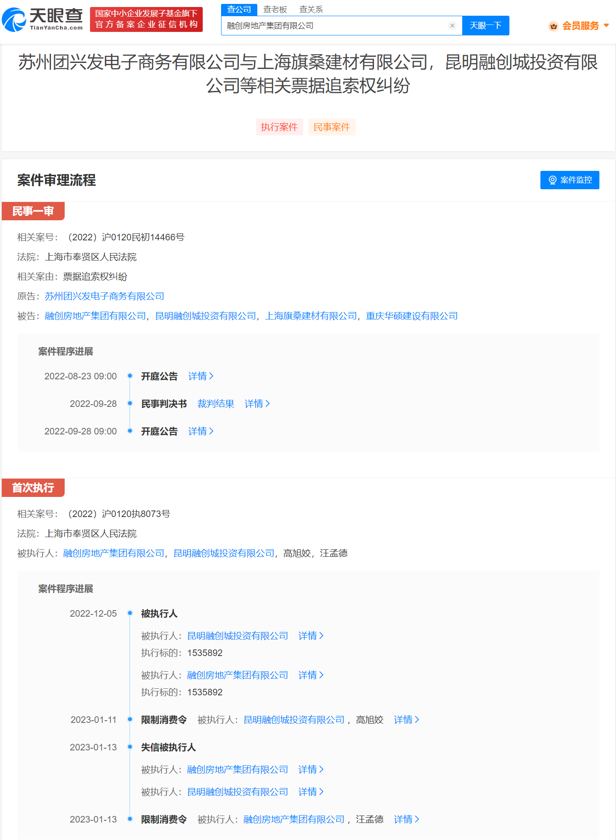The height and width of the screenshot is (840, 616).
Task: Click the TianYanCha logo icon
Action: click(14, 20)
